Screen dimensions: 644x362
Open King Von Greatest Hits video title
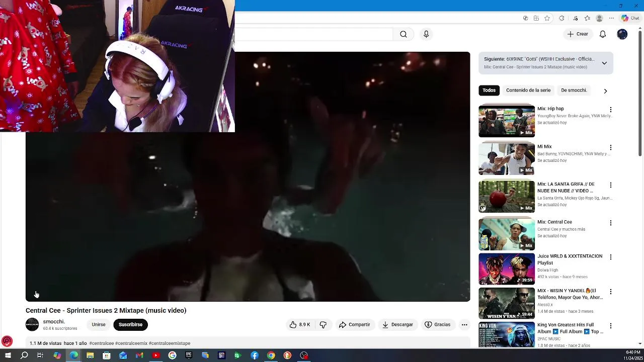(570, 328)
